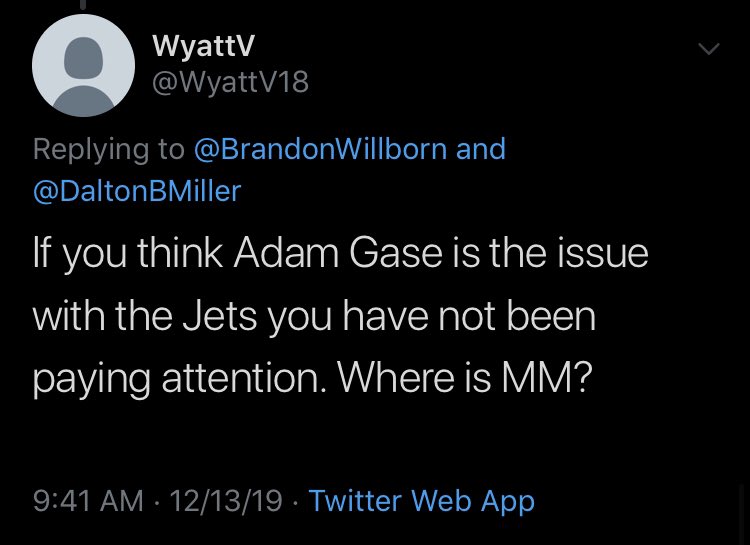The width and height of the screenshot is (750, 545).
Task: Click the 12/13/19 date text
Action: pos(227,500)
